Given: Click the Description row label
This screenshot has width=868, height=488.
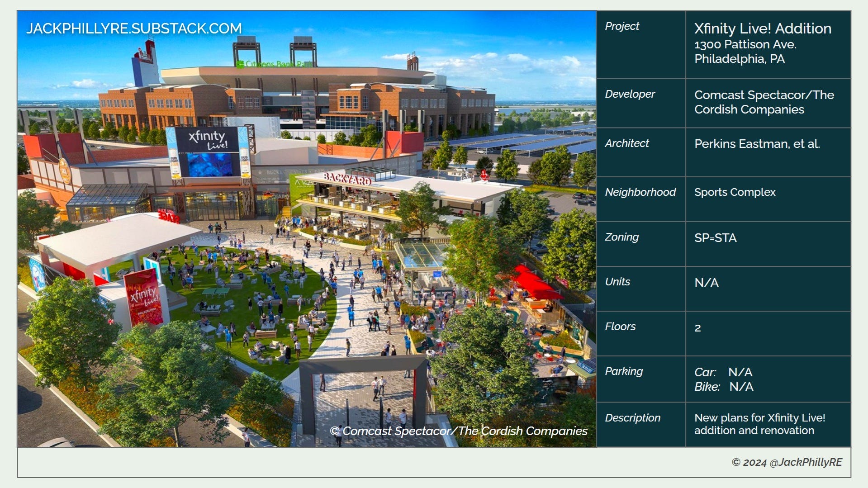Looking at the screenshot, I should click(632, 418).
